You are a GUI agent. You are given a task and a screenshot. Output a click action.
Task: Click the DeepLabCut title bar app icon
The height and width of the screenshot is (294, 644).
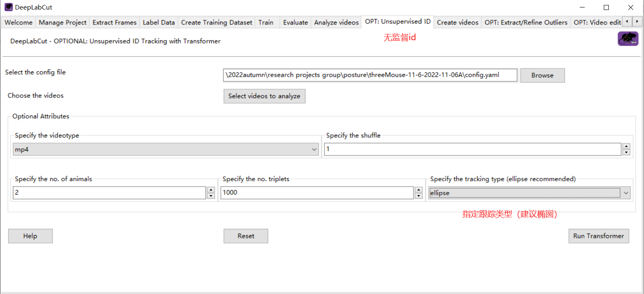pos(8,7)
